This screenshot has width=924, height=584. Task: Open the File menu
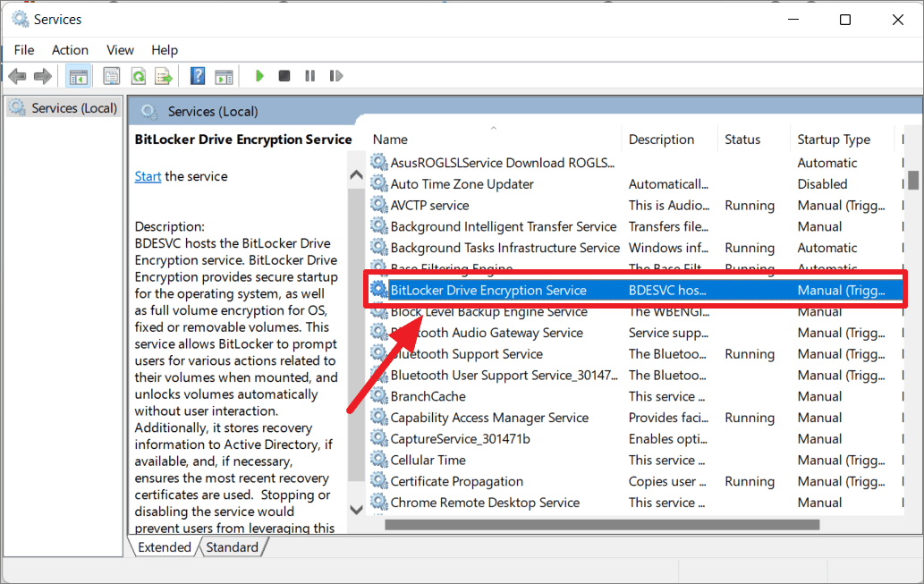pos(24,50)
